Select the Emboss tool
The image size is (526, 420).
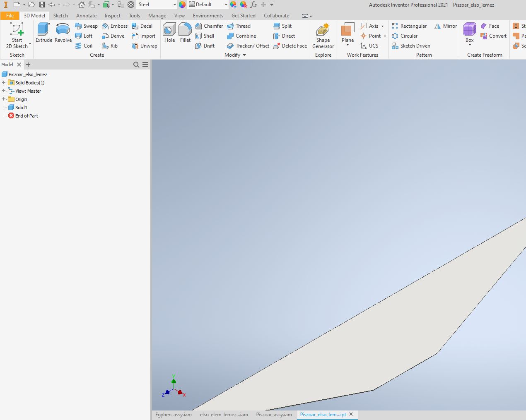click(x=115, y=26)
